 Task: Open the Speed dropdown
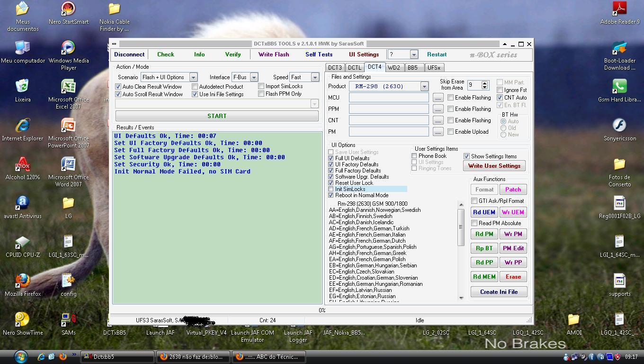(x=315, y=77)
